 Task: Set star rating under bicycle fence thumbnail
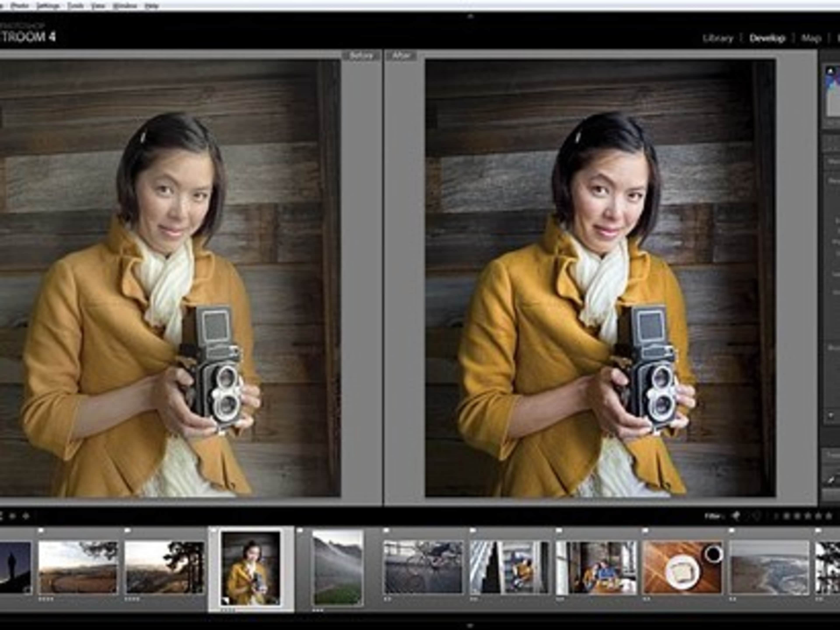(x=388, y=599)
